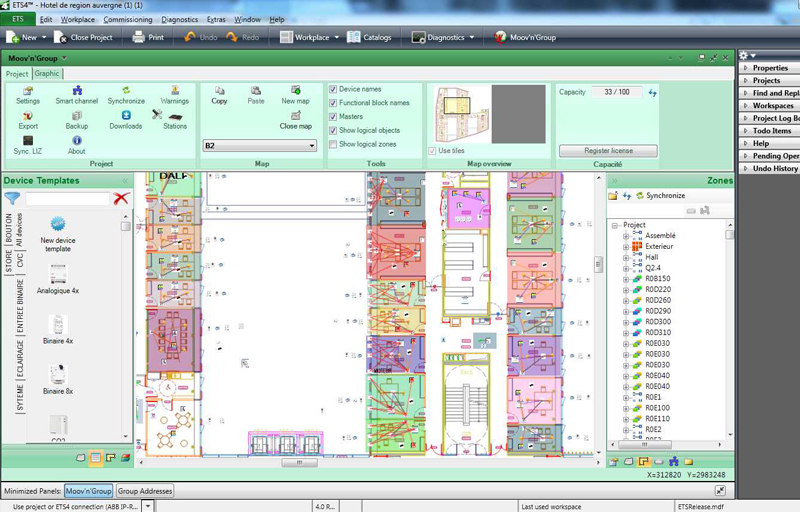Click Close Project button

tap(83, 37)
